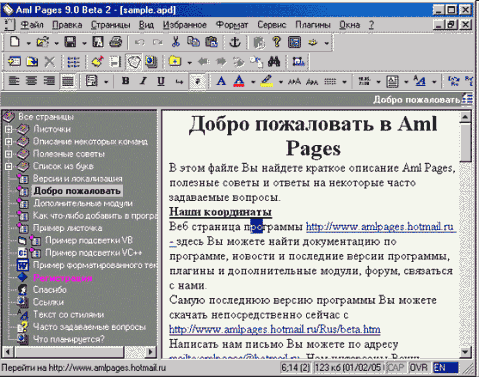This screenshot has height=377, width=479.
Task: Open highlighter color dropdown arrow
Action: [x=281, y=82]
